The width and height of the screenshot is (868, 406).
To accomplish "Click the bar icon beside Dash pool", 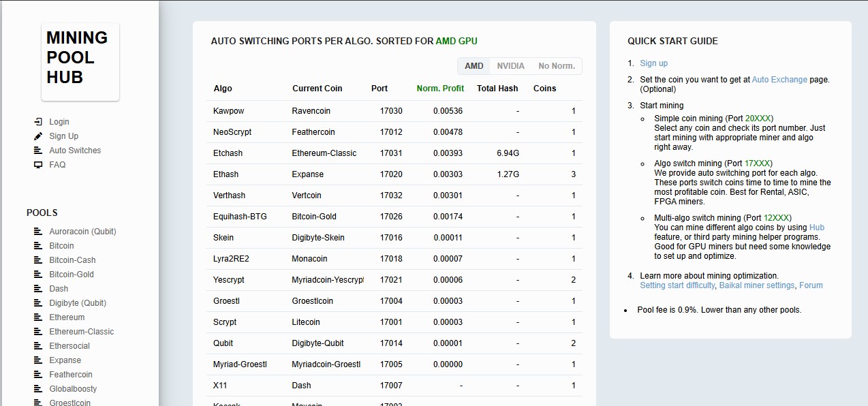I will point(38,288).
